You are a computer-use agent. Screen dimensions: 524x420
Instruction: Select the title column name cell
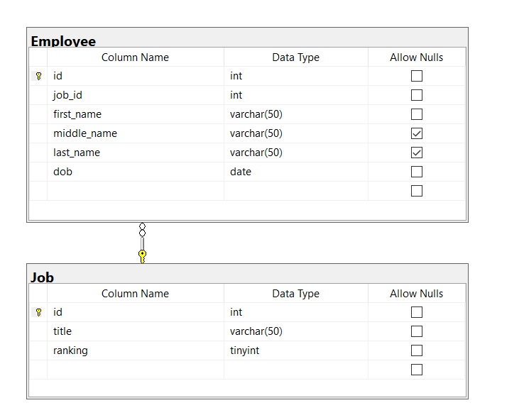[136, 331]
